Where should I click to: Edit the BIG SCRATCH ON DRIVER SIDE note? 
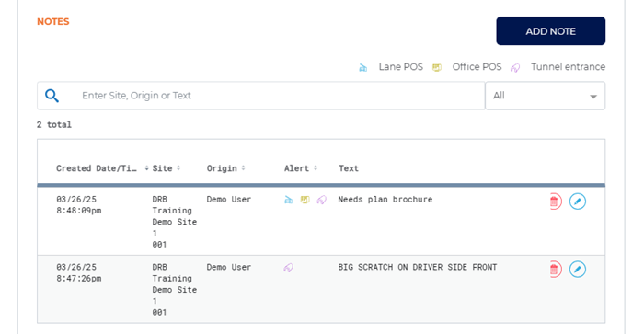(x=578, y=269)
